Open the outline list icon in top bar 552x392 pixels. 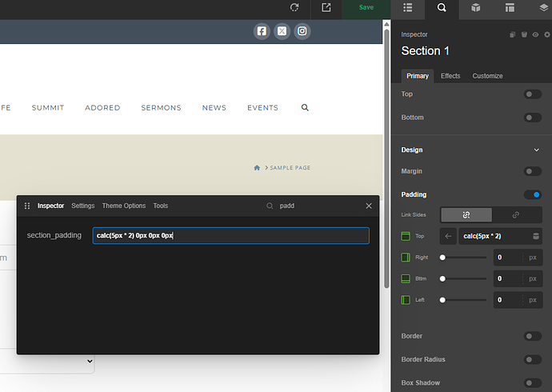pyautogui.click(x=408, y=8)
